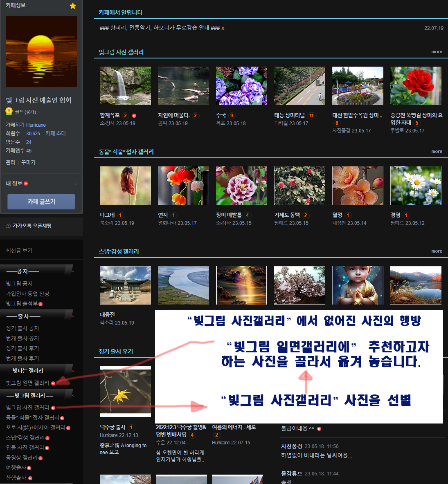Open the 대웅전 temple thumbnail
The image size is (448, 484).
(x=126, y=285)
